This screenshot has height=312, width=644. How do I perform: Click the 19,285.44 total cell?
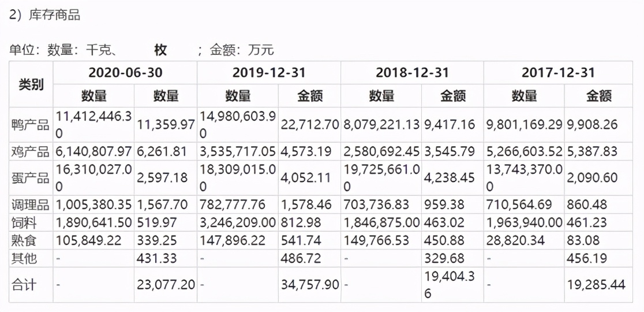point(598,285)
